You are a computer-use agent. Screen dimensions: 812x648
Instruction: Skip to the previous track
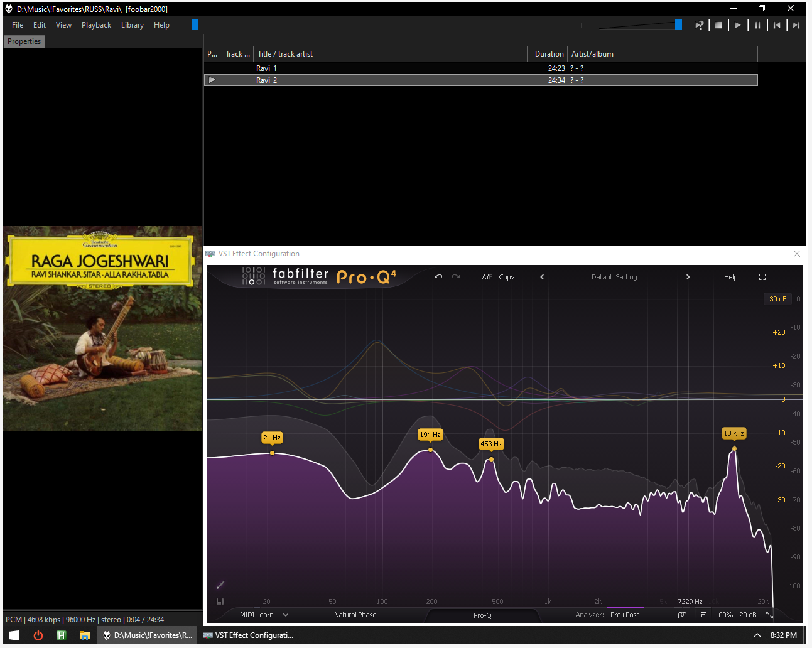[777, 25]
